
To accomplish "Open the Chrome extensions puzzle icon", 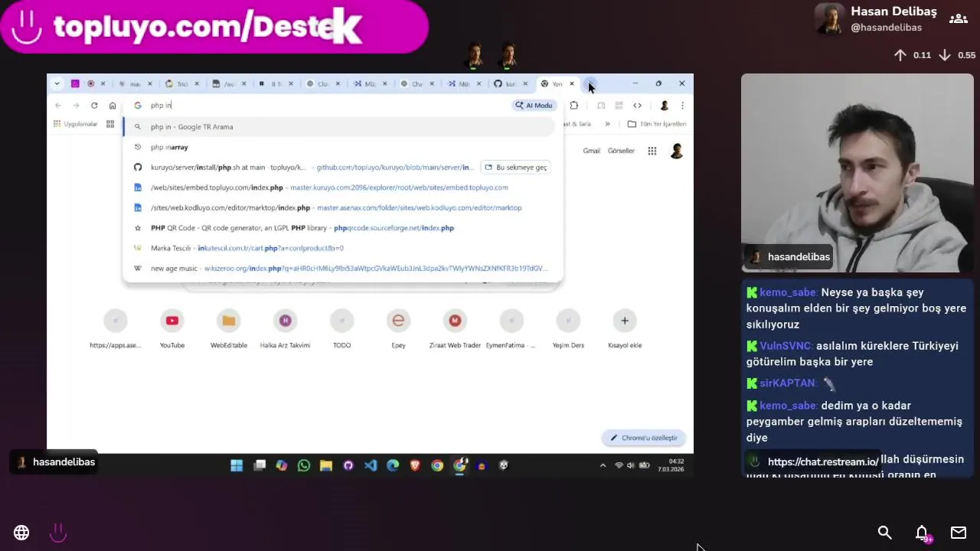I will tap(573, 106).
